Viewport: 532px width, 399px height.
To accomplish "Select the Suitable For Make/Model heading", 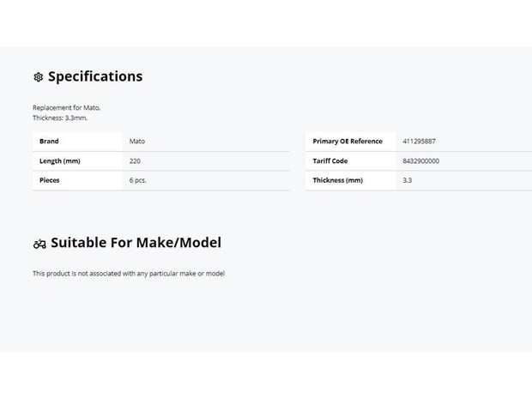I will coord(136,243).
